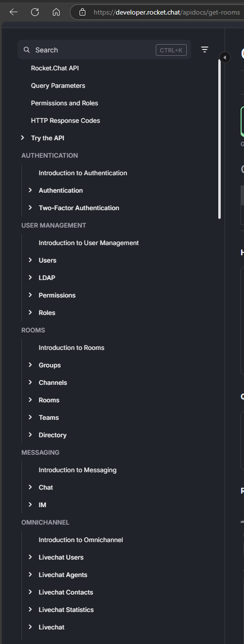244x644 pixels.
Task: Expand the Two-Factor Authentication chevron
Action: click(x=31, y=208)
